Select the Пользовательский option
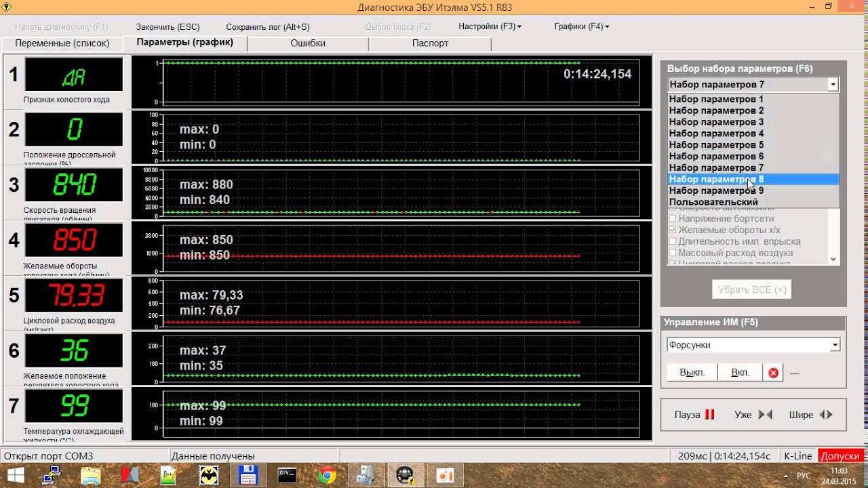The width and height of the screenshot is (868, 488). click(753, 202)
